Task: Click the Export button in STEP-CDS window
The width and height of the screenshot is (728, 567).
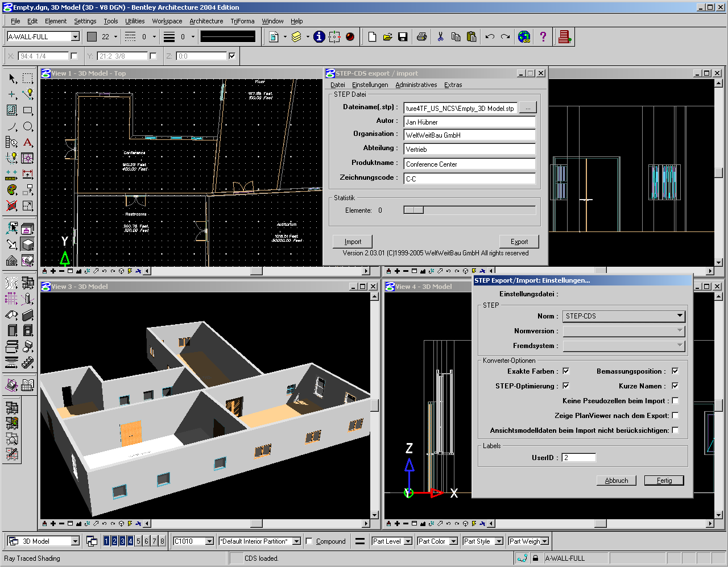Action: coord(519,241)
